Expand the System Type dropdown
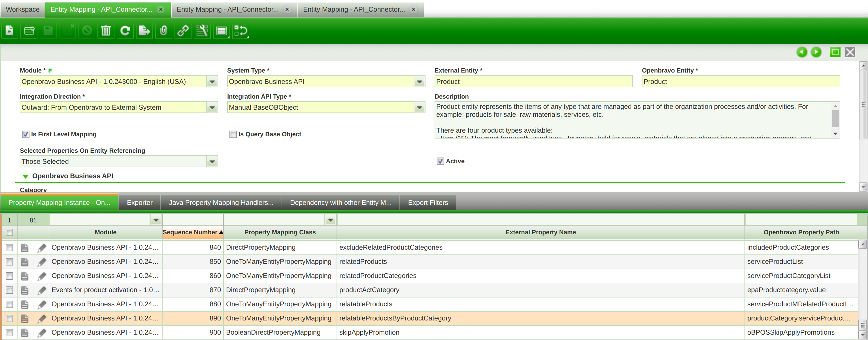The image size is (868, 340). [x=419, y=82]
